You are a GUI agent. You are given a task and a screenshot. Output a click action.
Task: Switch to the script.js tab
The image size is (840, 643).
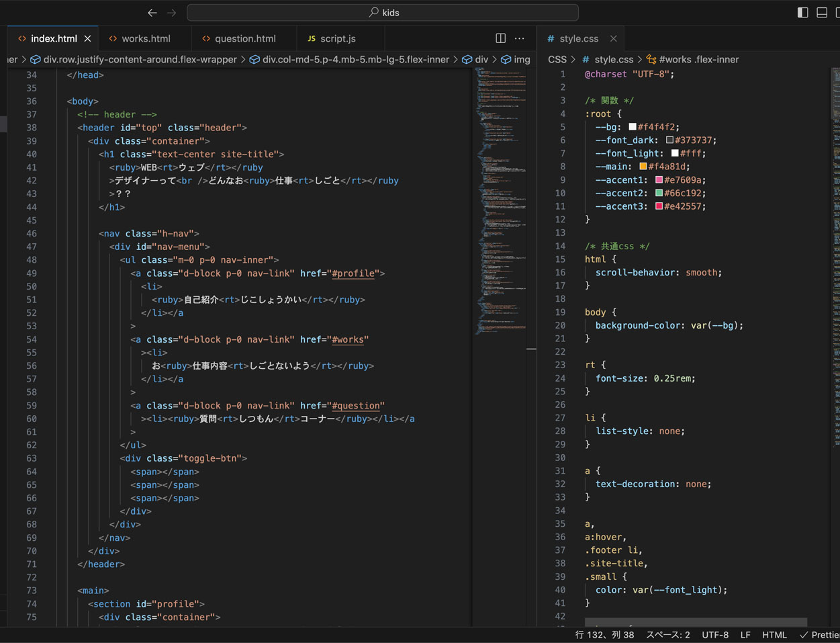click(337, 39)
